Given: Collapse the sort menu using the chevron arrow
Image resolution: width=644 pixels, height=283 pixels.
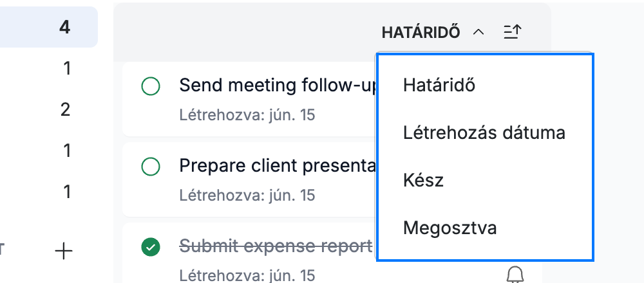Looking at the screenshot, I should (478, 32).
